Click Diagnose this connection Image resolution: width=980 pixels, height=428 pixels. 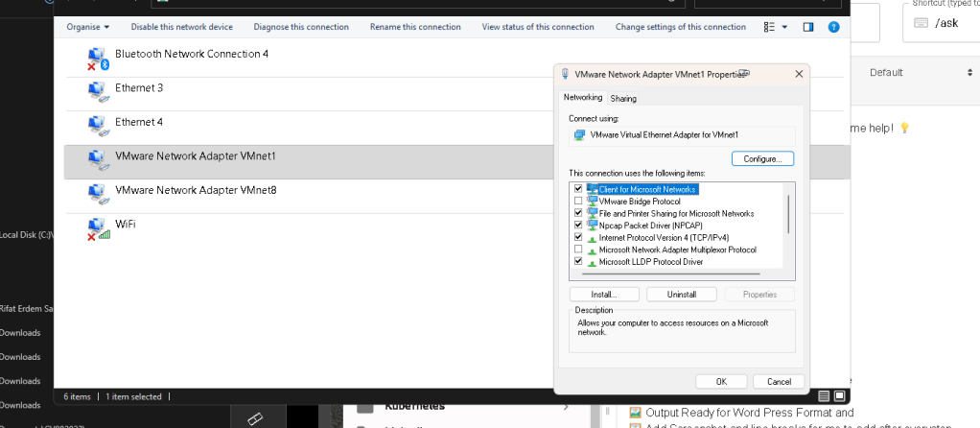click(301, 27)
